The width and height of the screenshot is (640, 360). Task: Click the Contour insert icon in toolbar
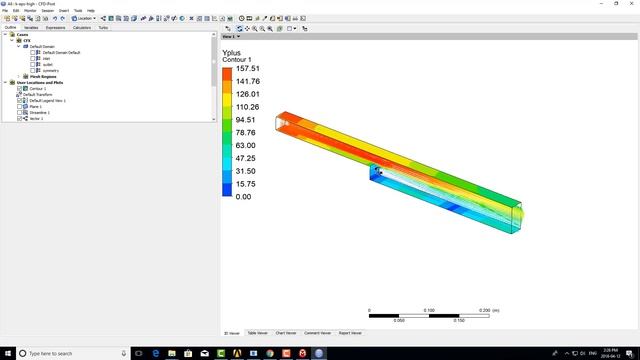click(x=111, y=18)
